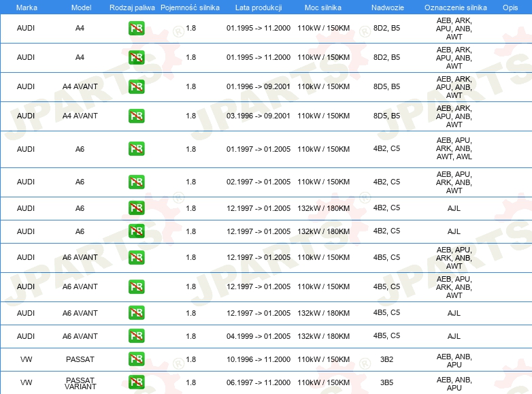The width and height of the screenshot is (532, 394).
Task: Click 132kW / 180KM in the 04.1999 row
Action: coord(323,336)
